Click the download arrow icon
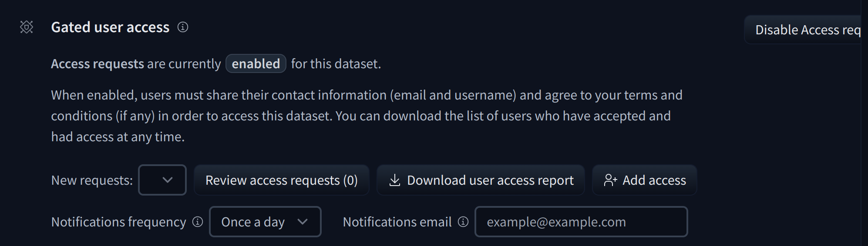Screen dimensions: 868x246 click(x=394, y=180)
